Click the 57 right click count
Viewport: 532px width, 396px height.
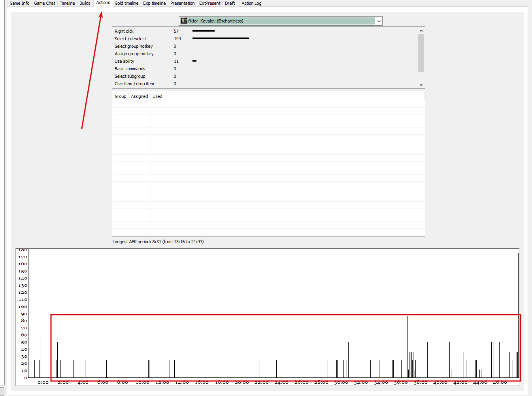coord(176,31)
